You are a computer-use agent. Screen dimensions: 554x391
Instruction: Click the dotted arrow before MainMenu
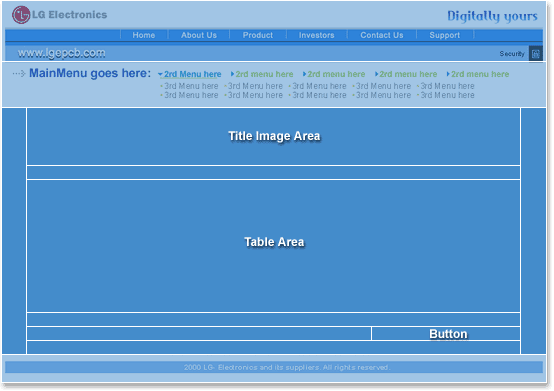pyautogui.click(x=19, y=73)
